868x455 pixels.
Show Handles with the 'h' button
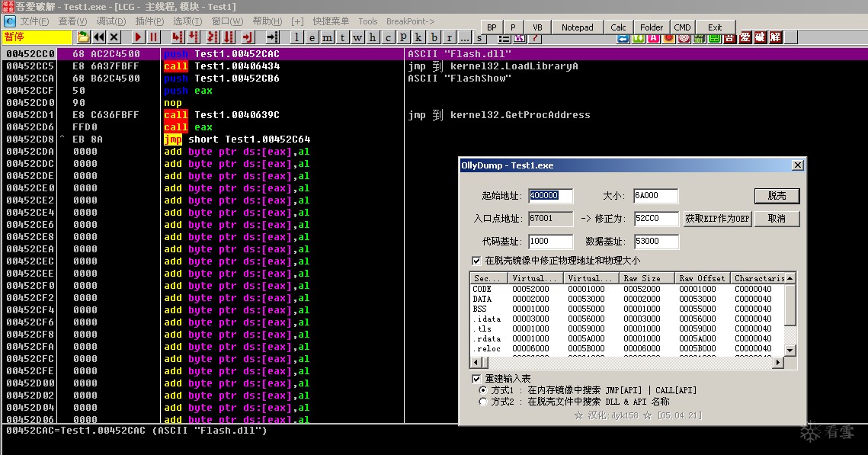click(x=373, y=37)
